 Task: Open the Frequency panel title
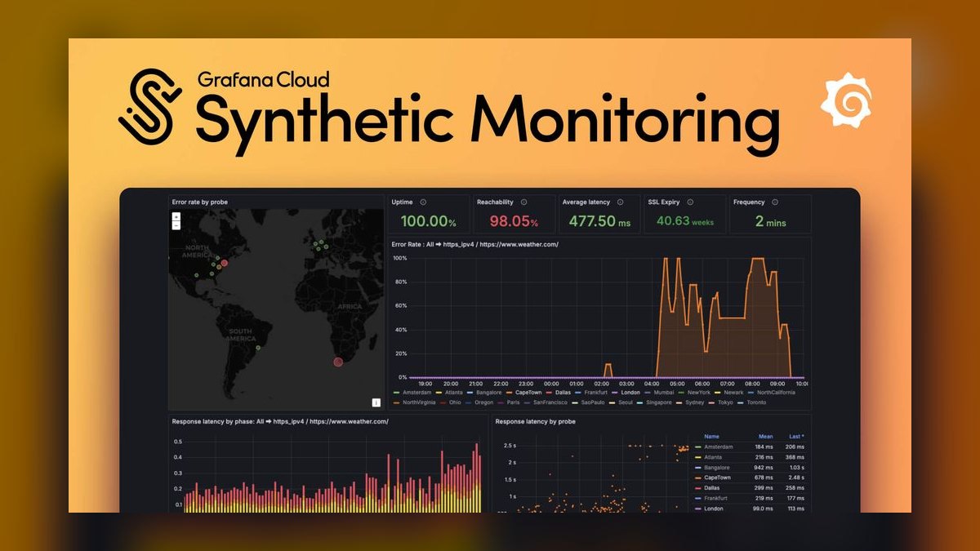coord(749,202)
